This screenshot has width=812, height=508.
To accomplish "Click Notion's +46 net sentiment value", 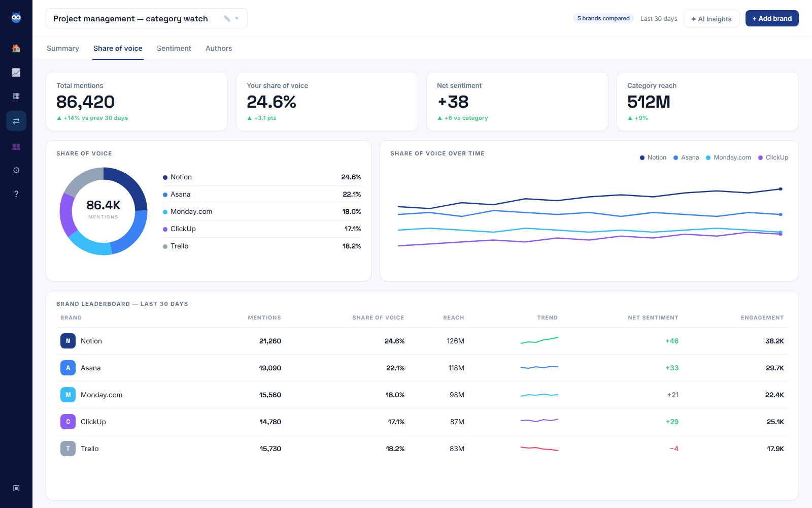I will [x=672, y=341].
